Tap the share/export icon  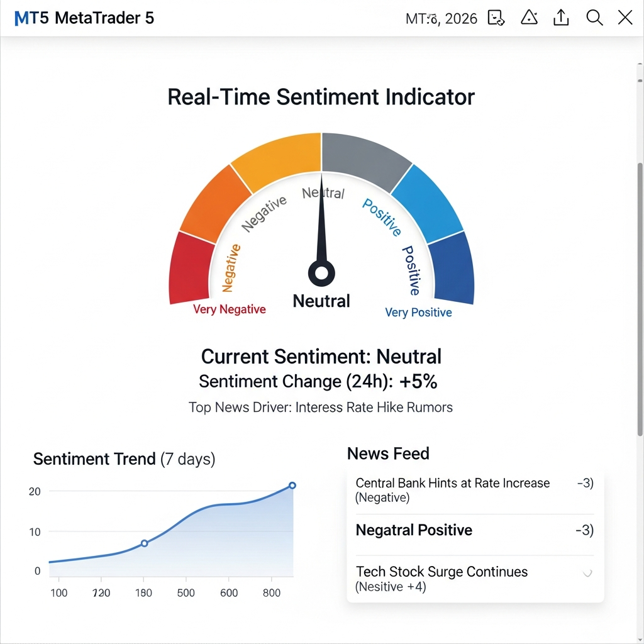point(561,18)
